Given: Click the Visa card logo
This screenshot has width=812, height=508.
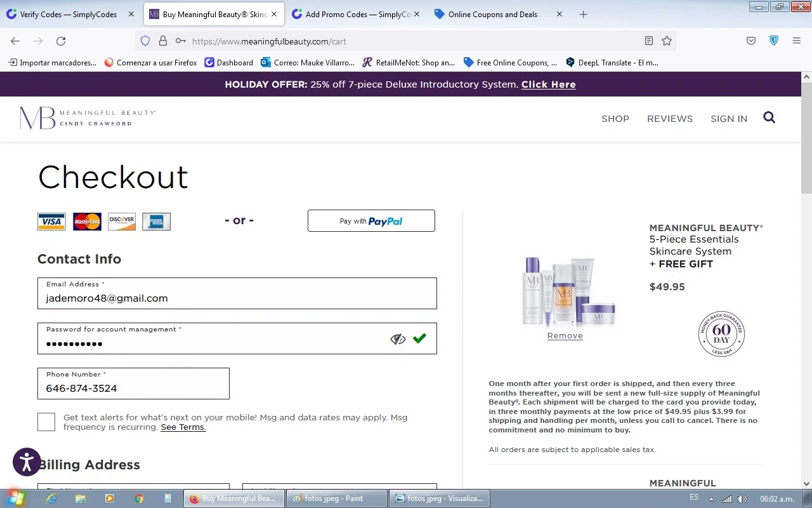Looking at the screenshot, I should [51, 221].
